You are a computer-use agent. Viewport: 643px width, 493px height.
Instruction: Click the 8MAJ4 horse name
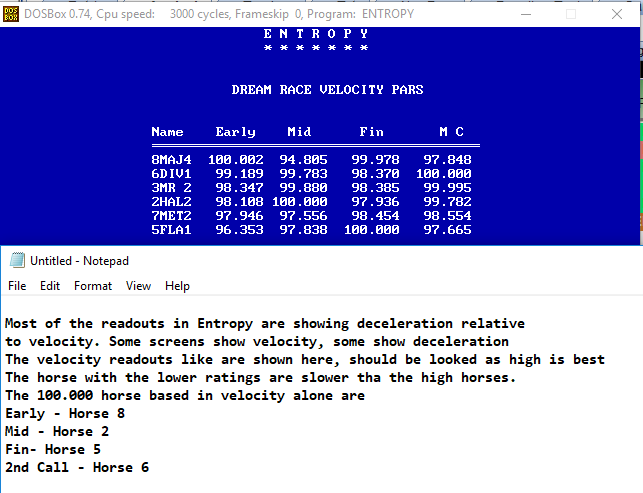(x=171, y=160)
